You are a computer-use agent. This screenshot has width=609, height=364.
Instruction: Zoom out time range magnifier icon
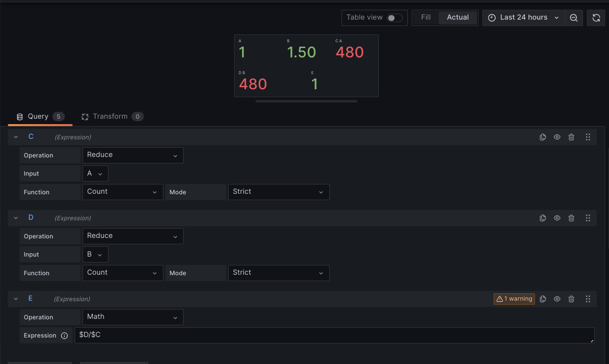574,18
